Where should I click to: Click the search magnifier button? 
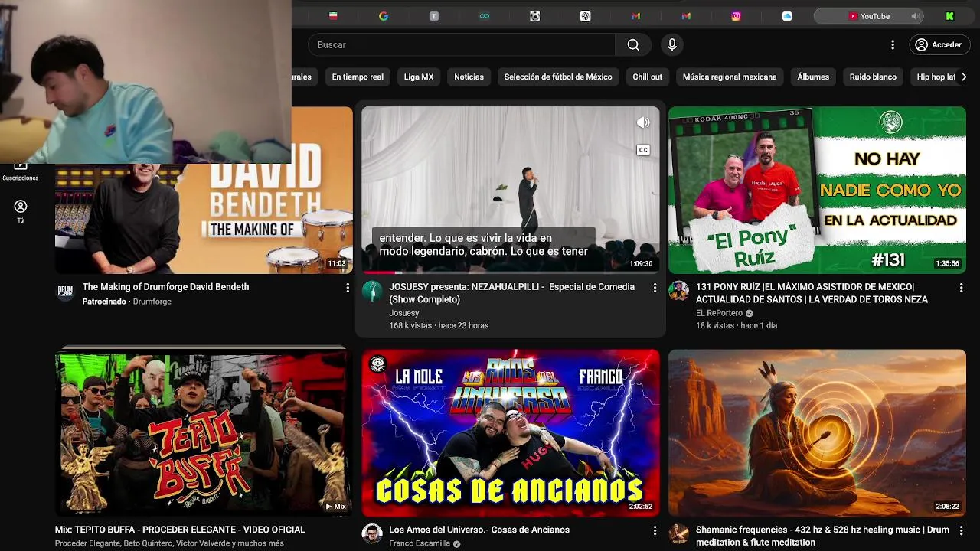click(633, 45)
